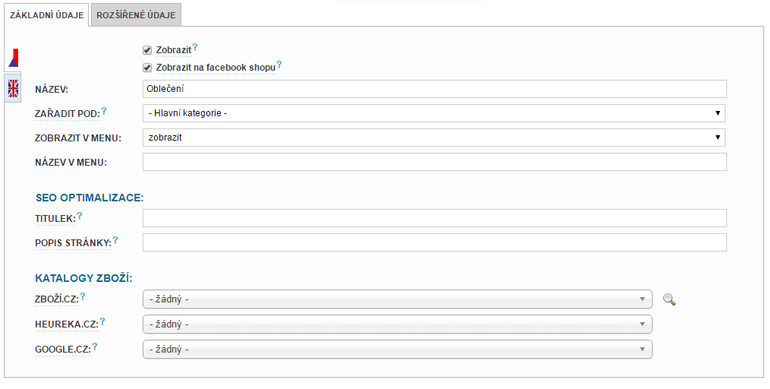Select the Czech flag language icon
Screen dimensions: 770x389
click(x=13, y=57)
